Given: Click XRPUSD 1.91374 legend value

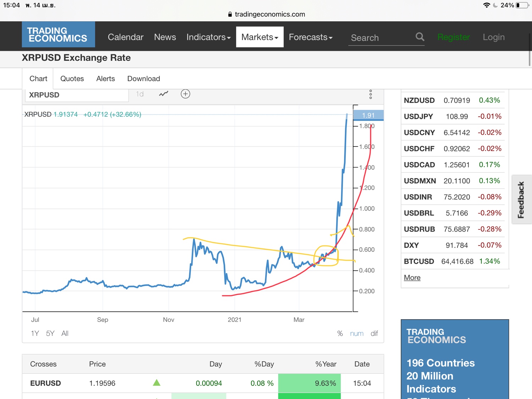Looking at the screenshot, I should pos(65,114).
